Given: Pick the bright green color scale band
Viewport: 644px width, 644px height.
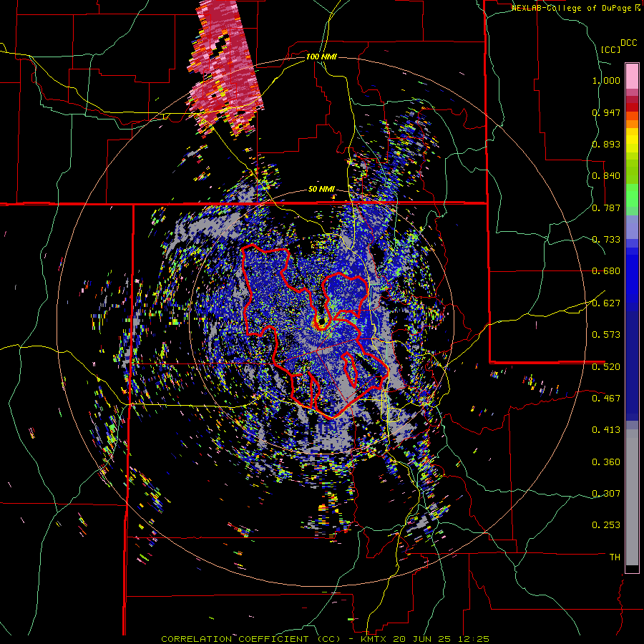Looking at the screenshot, I should click(x=632, y=195).
